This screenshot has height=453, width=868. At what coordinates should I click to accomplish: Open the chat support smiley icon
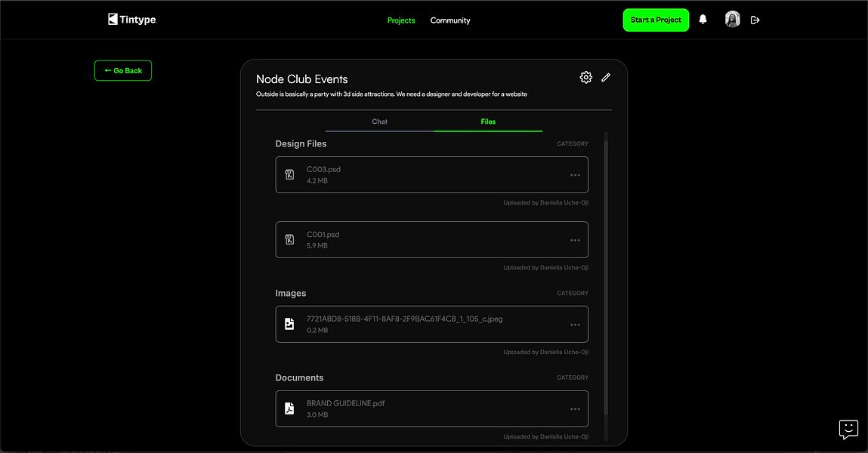coord(848,429)
